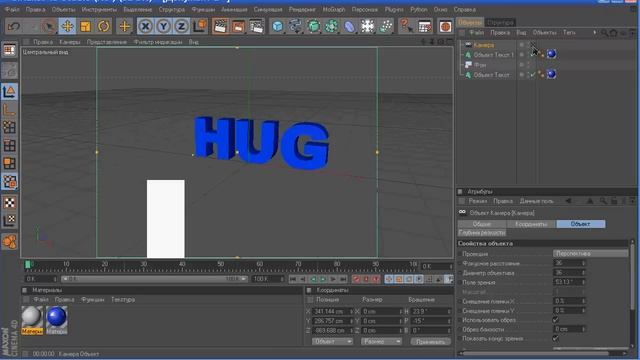Open the array modeling objects icon
Screen dimensions: 640x360
331,27
